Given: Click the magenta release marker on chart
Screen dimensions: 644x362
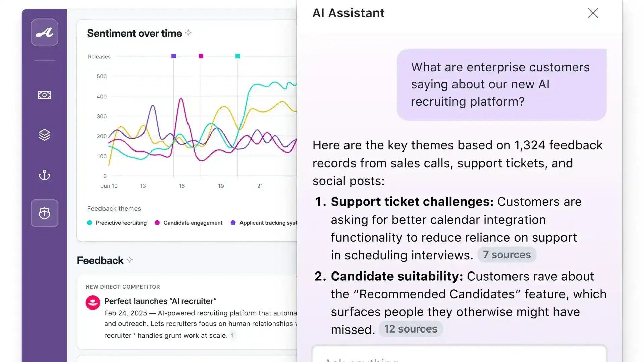Looking at the screenshot, I should tap(201, 56).
